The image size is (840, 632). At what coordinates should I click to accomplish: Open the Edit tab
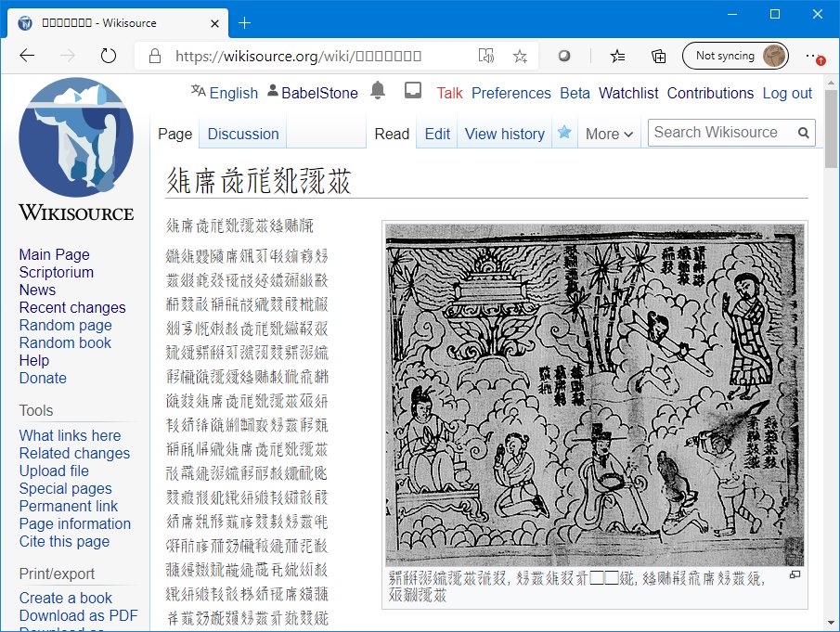coord(437,134)
